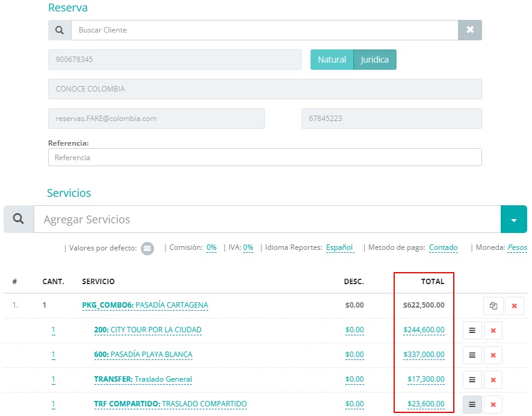Screen dimensions: 532x416
Task: Change Metodo de pago from Contado
Action: pyautogui.click(x=443, y=247)
